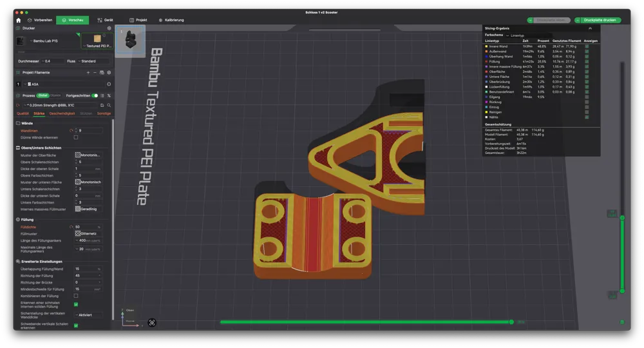The width and height of the screenshot is (644, 348).
Task: Click the Füllung section icon
Action: pyautogui.click(x=18, y=220)
